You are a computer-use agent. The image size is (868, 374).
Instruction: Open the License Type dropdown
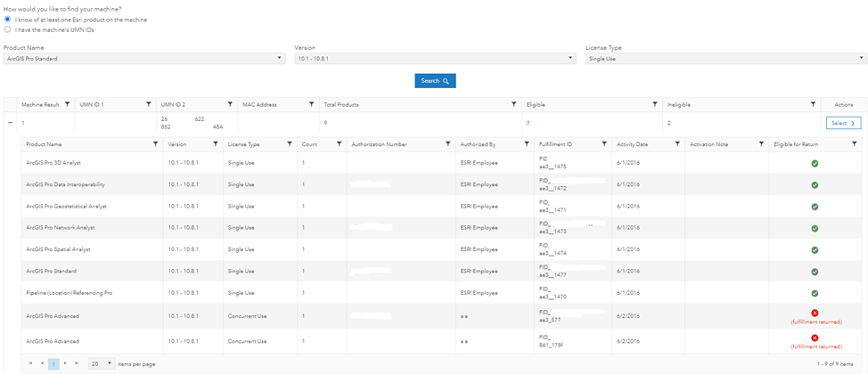pyautogui.click(x=725, y=59)
